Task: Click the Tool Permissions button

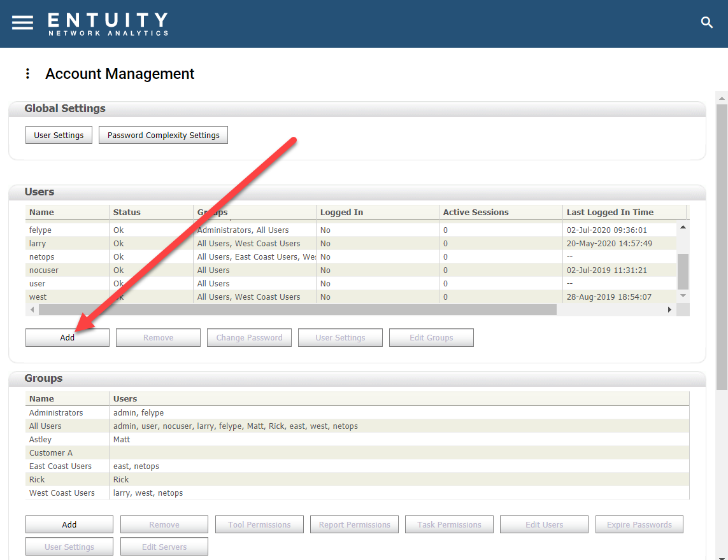Action: (259, 524)
